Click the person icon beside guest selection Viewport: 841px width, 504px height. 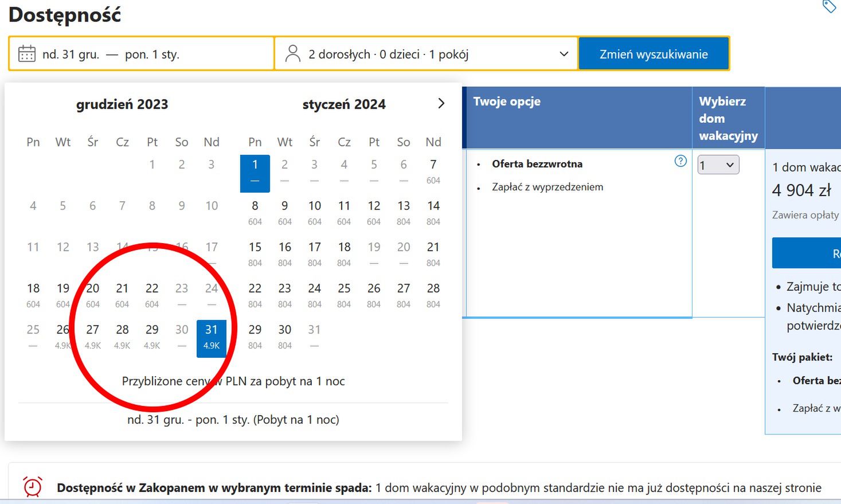294,53
